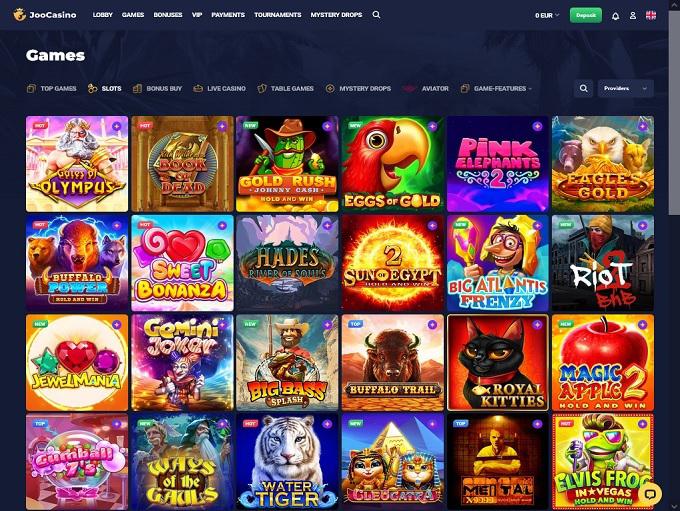Screen dimensions: 680x511
Task: Open the 0 EUR balance dropdown
Action: pyautogui.click(x=547, y=15)
